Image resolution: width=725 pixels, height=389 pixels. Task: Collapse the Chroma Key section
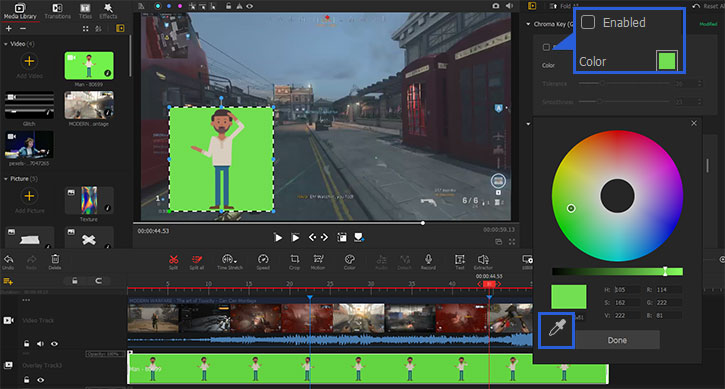[x=528, y=24]
